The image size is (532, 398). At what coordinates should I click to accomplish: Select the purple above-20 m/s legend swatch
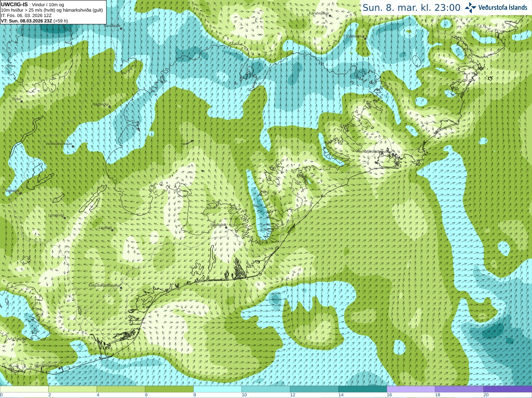[x=507, y=389]
